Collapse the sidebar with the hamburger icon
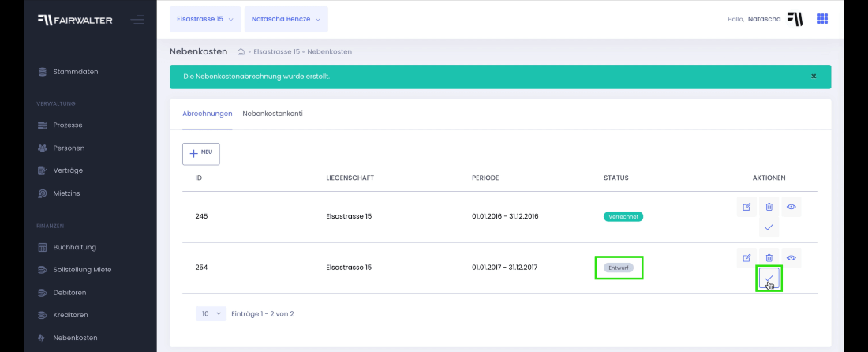868x352 pixels. pos(137,20)
